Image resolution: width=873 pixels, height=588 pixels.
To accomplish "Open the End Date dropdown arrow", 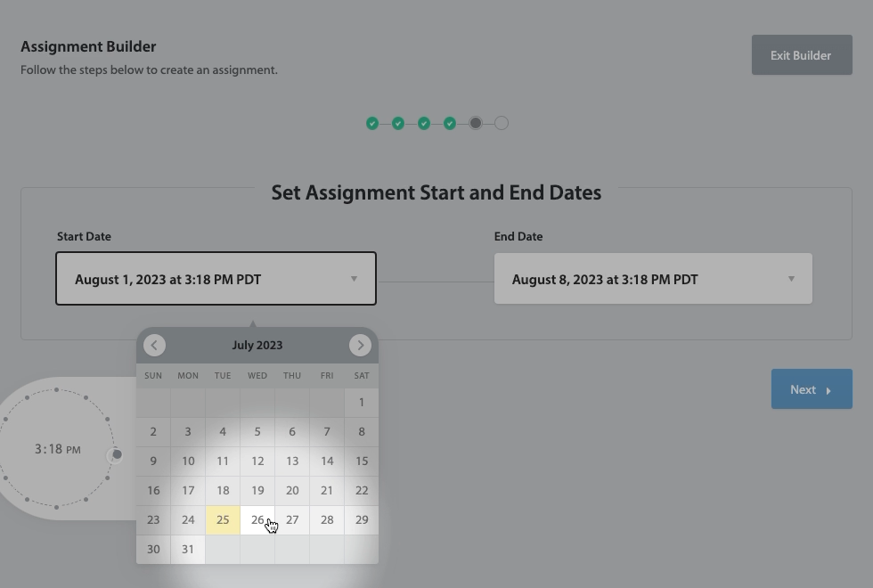I will 791,279.
